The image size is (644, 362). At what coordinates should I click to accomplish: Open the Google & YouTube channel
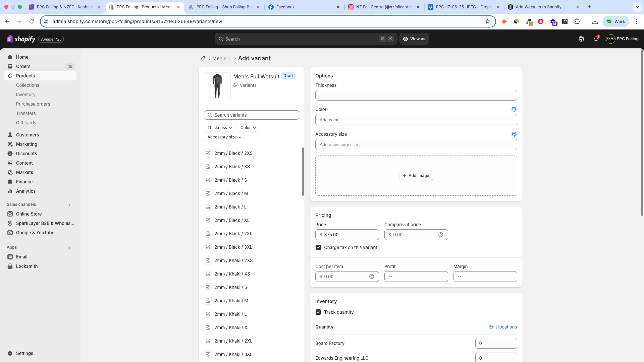pyautogui.click(x=35, y=233)
